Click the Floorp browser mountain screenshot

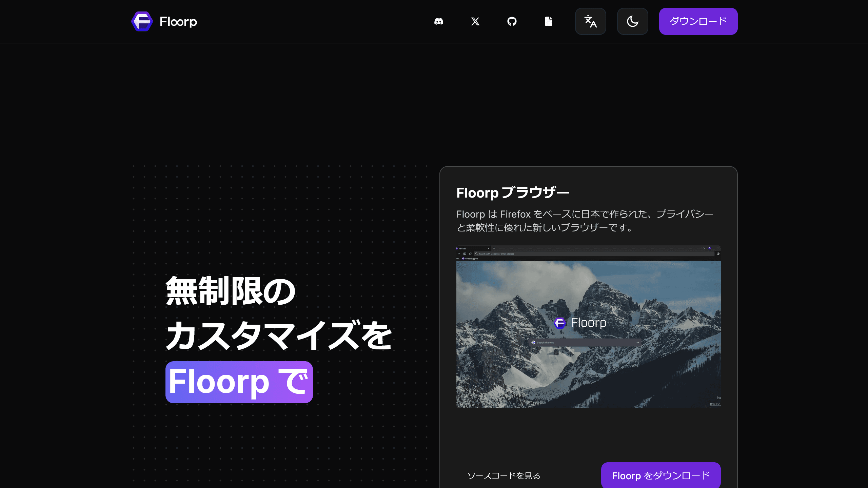(x=588, y=327)
